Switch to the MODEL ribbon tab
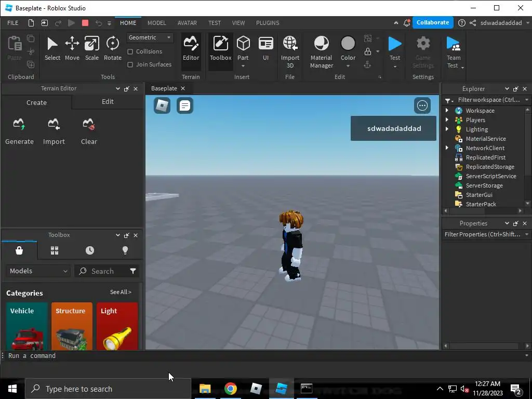This screenshot has width=532, height=399. (157, 23)
